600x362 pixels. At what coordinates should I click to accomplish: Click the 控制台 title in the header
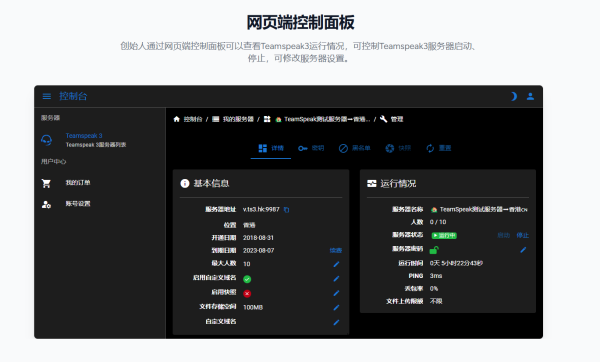73,96
